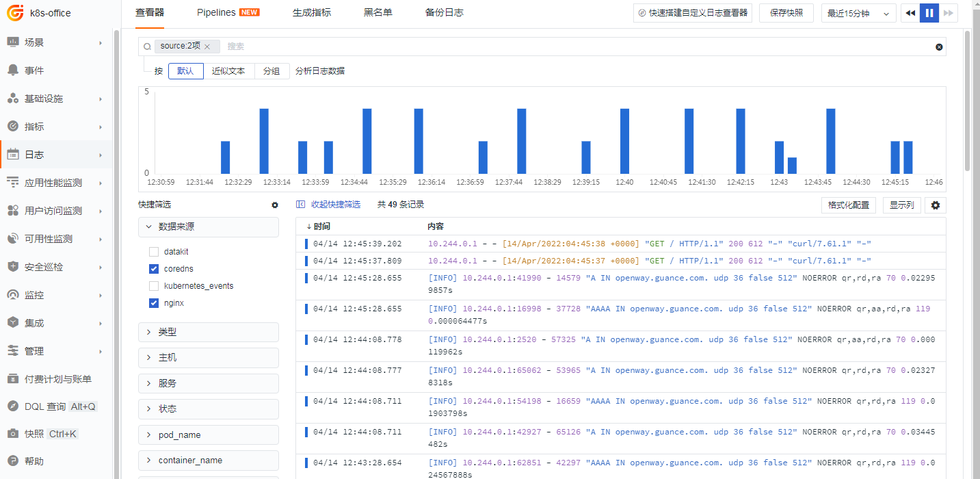Image resolution: width=980 pixels, height=479 pixels.
Task: Check the kubernetes_events filter
Action: pos(154,285)
